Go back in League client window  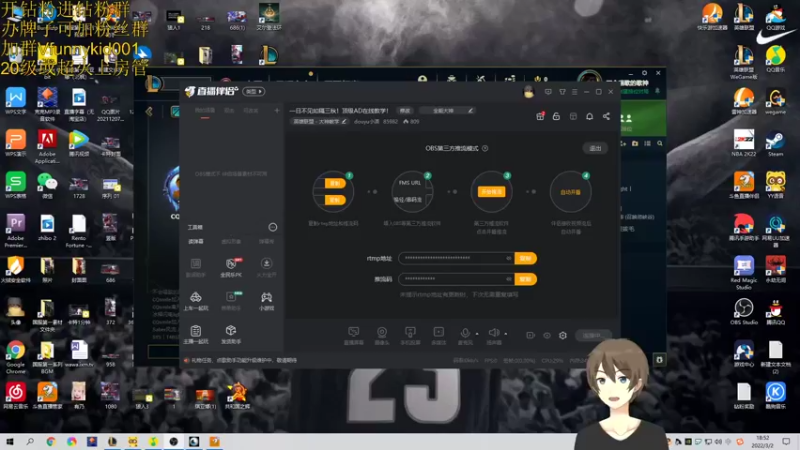[149, 111]
